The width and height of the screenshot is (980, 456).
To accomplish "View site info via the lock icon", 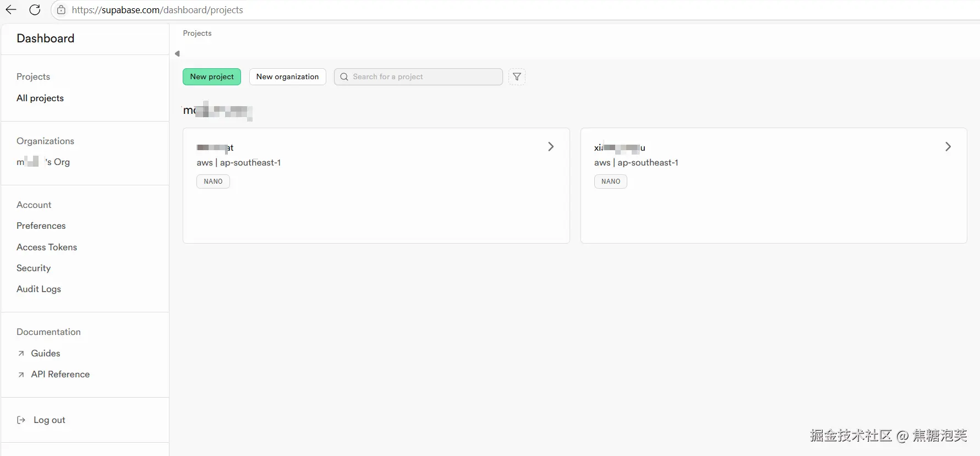I will coord(61,10).
